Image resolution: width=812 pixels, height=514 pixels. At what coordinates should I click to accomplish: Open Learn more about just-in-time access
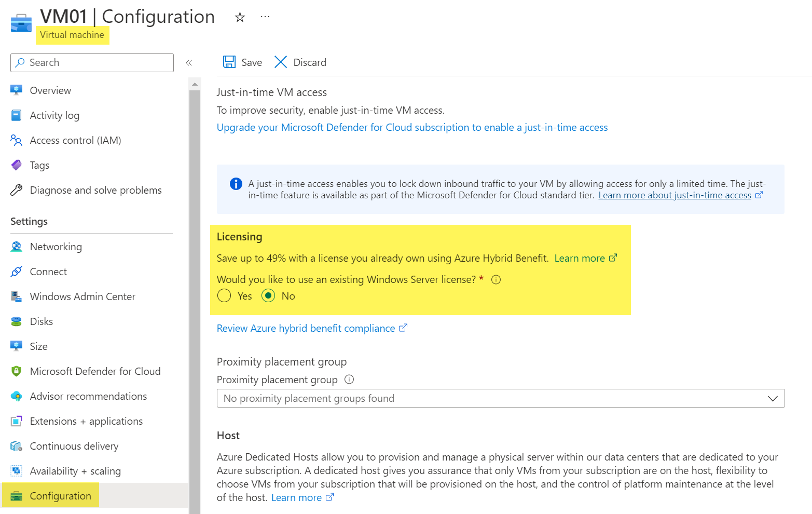[676, 195]
